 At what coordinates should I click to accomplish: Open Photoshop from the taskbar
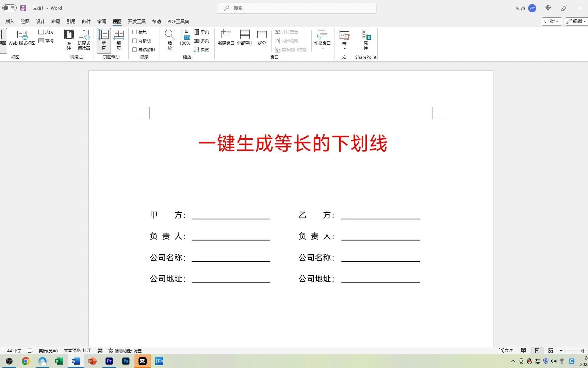pos(126,361)
